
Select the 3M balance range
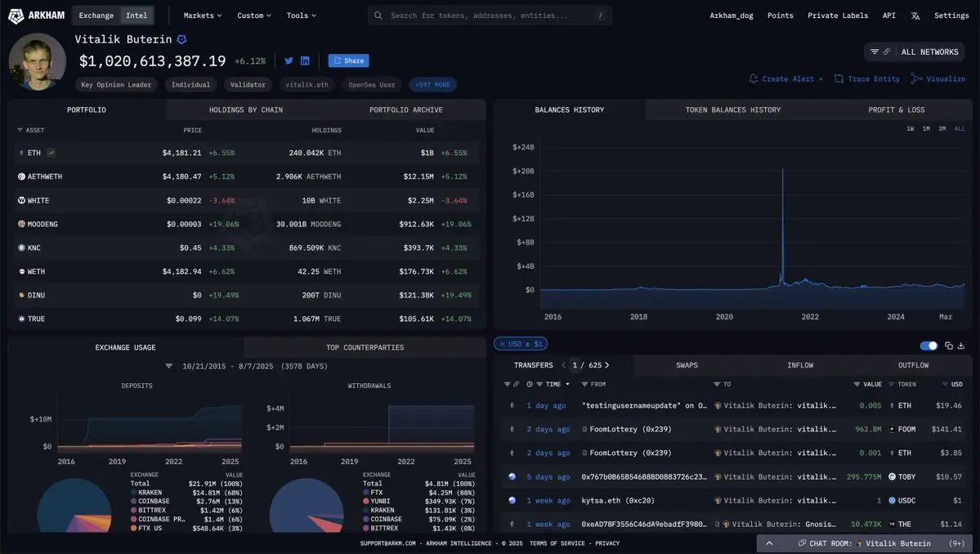pyautogui.click(x=942, y=128)
